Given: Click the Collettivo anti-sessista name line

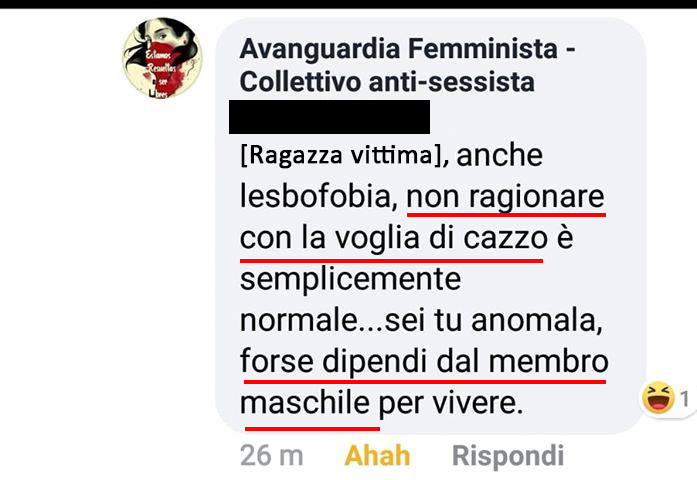Looking at the screenshot, I should 387,82.
